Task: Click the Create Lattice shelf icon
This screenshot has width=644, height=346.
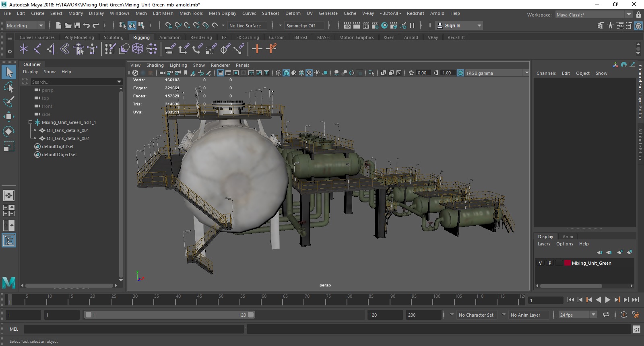Action: [x=138, y=49]
